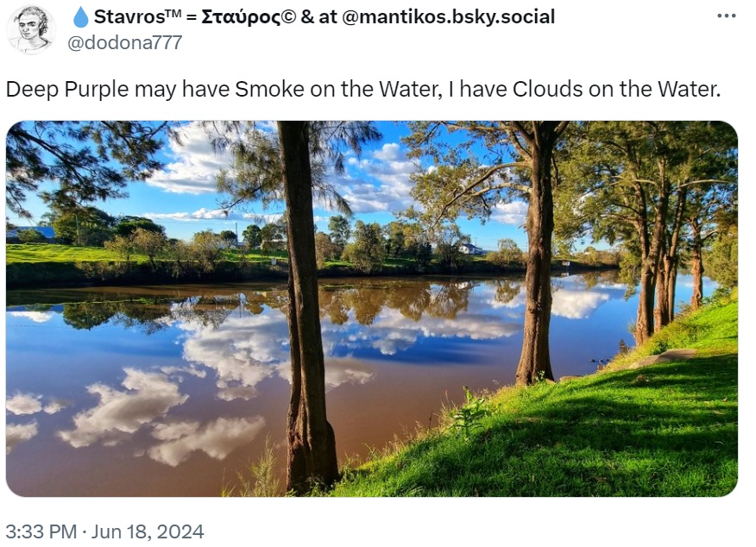Click the sketch portrait profile avatar
Screen dimensions: 756x547
[x=31, y=29]
